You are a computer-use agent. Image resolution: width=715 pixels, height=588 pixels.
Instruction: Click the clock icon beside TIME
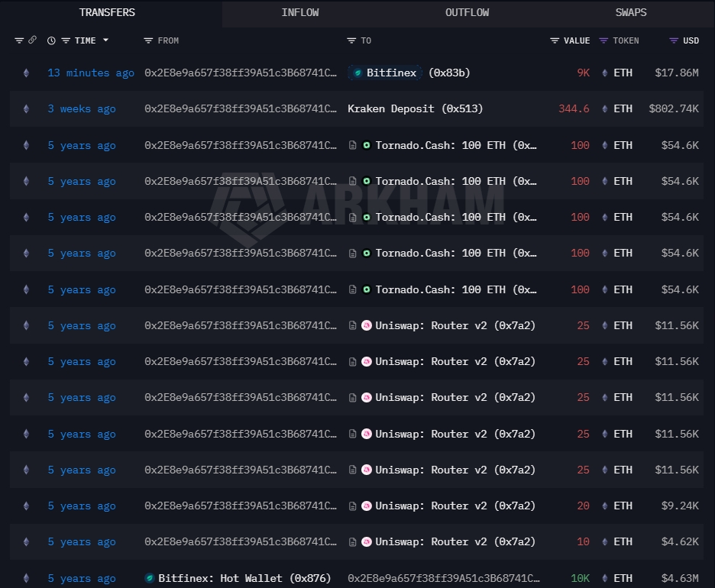coord(51,40)
